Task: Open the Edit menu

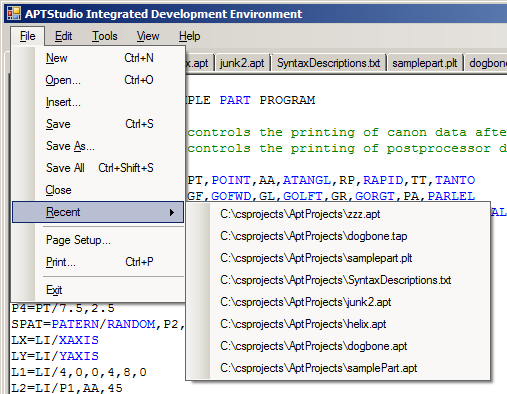Action: coord(63,36)
